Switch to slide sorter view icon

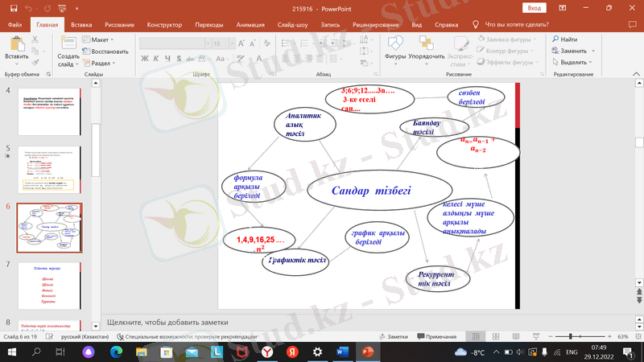495,336
